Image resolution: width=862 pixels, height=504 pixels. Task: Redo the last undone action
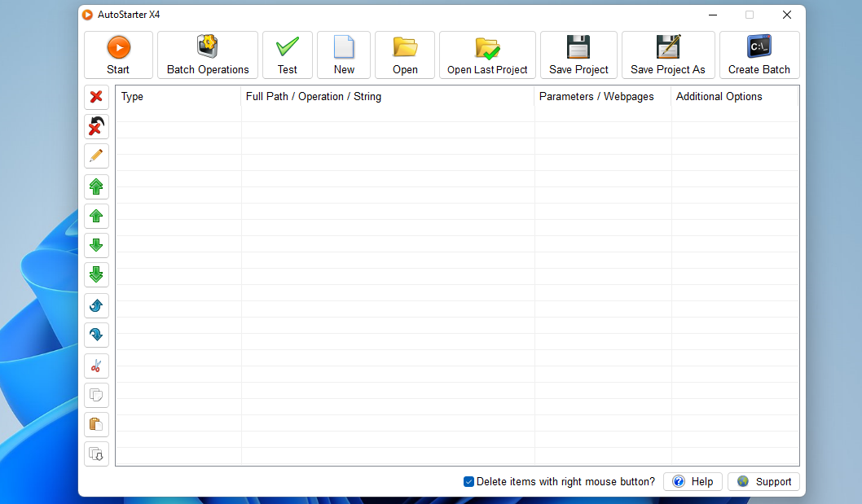(96, 335)
